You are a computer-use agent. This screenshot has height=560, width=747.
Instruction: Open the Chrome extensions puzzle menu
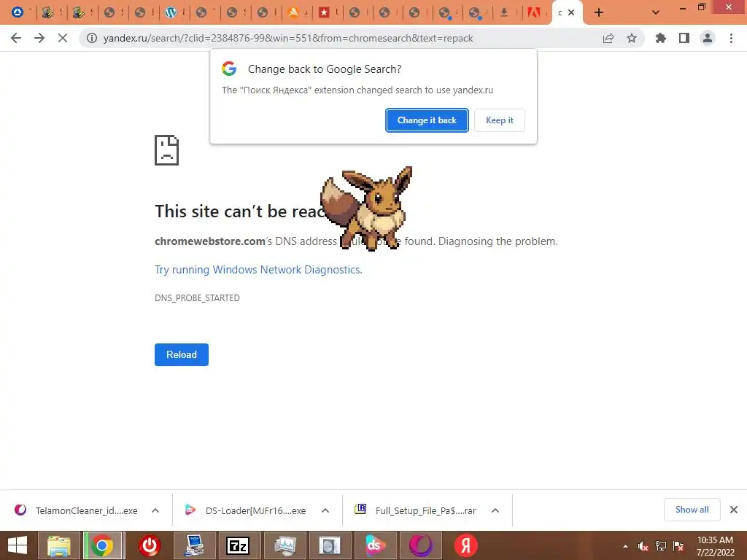coord(661,38)
